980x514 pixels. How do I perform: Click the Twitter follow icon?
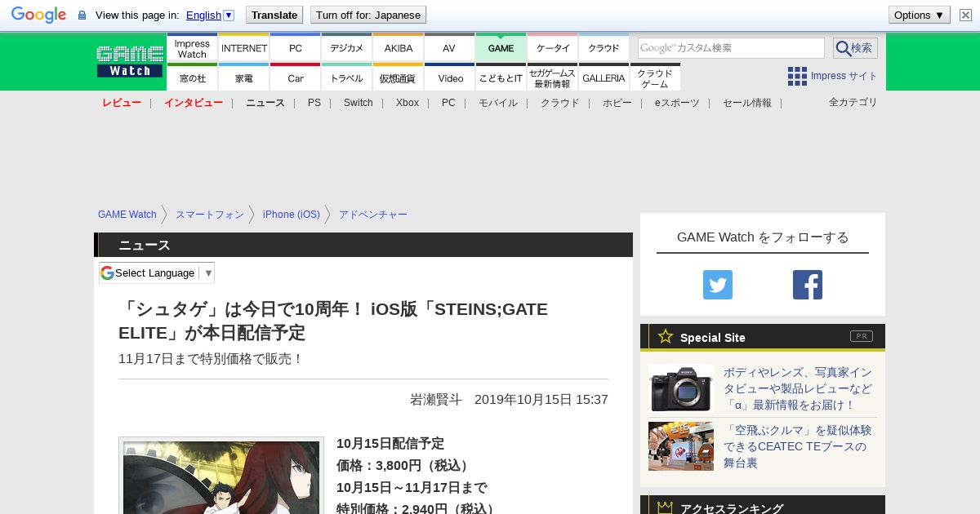(x=717, y=285)
